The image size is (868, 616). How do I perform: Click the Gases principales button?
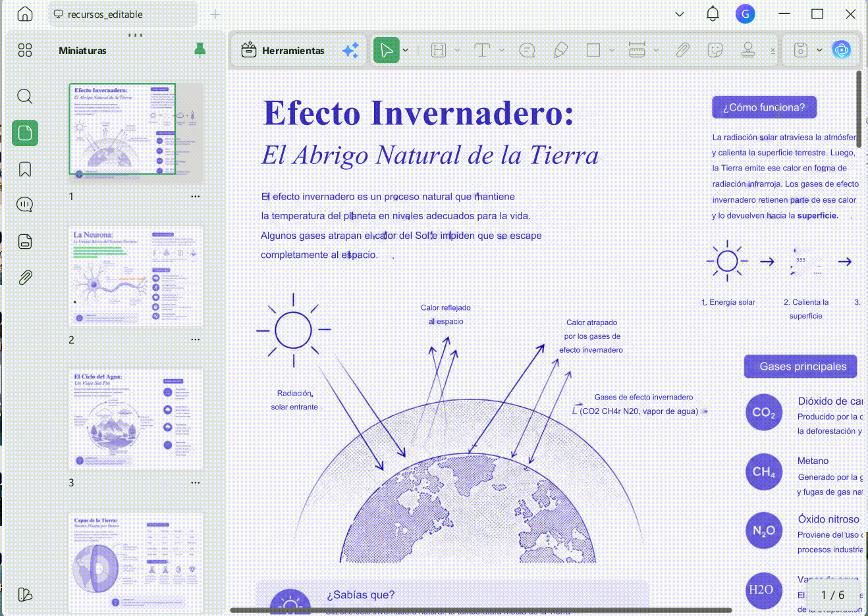point(801,367)
